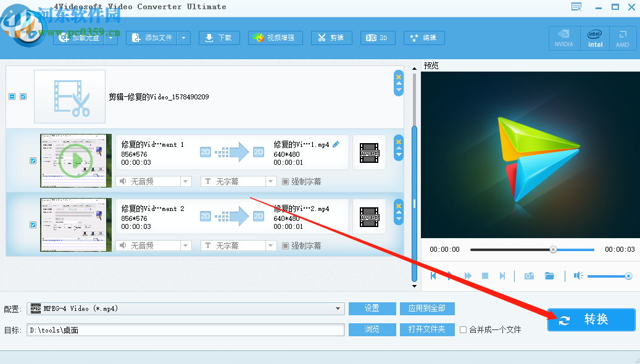Screen dimensions: 640x364
Task: Mute audio with speaker icon
Action: pos(578,276)
